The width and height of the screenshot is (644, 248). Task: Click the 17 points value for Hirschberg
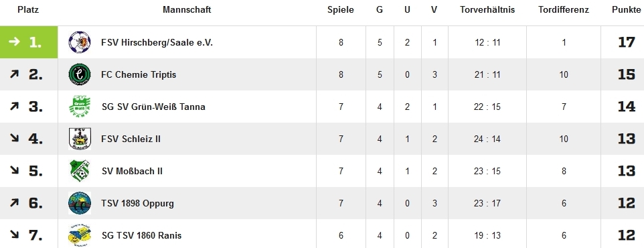(627, 42)
